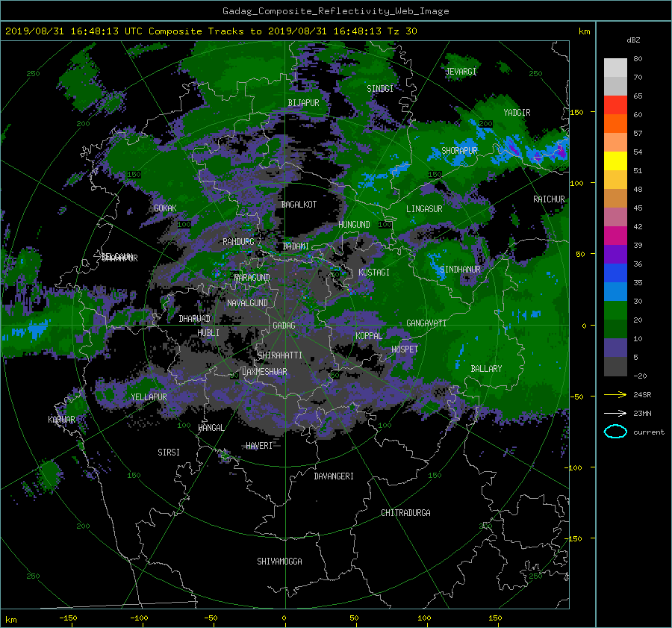Screen dimensions: 672x628
Task: Click the RAICHUR label
Action: coord(549,199)
